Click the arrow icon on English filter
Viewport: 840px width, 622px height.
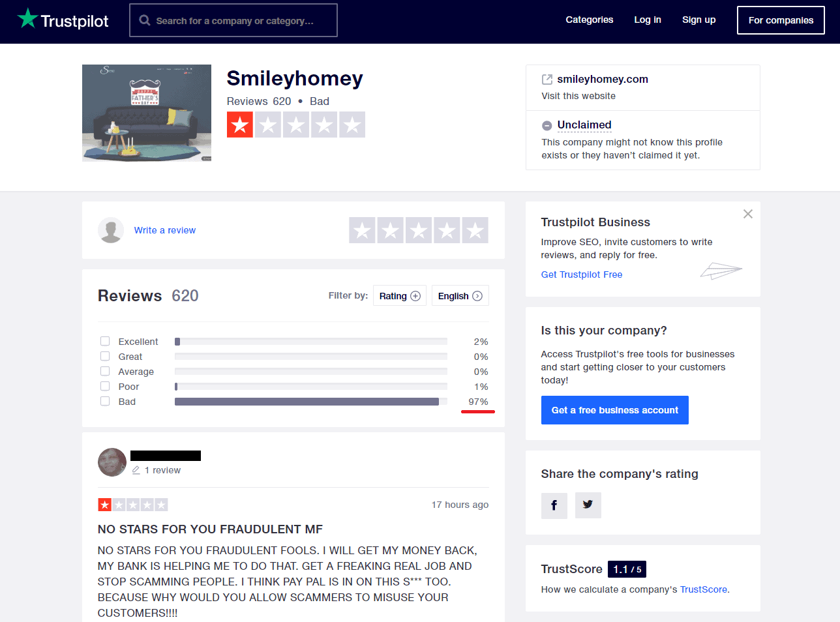(x=477, y=296)
